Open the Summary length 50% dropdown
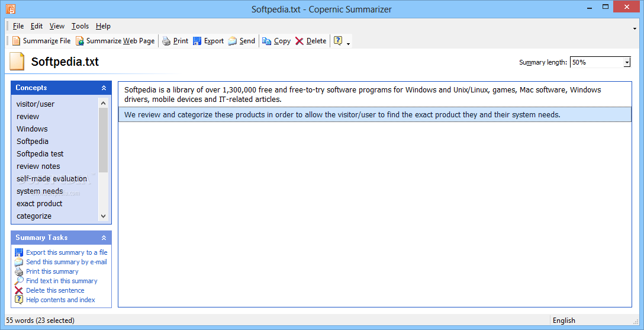 627,62
